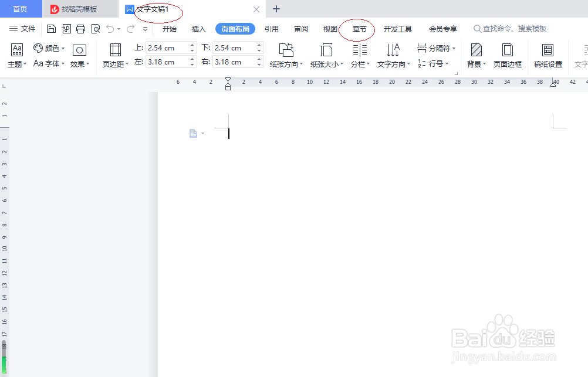Open 稿纸设置 manuscript paper settings
The image size is (588, 377).
(548, 55)
